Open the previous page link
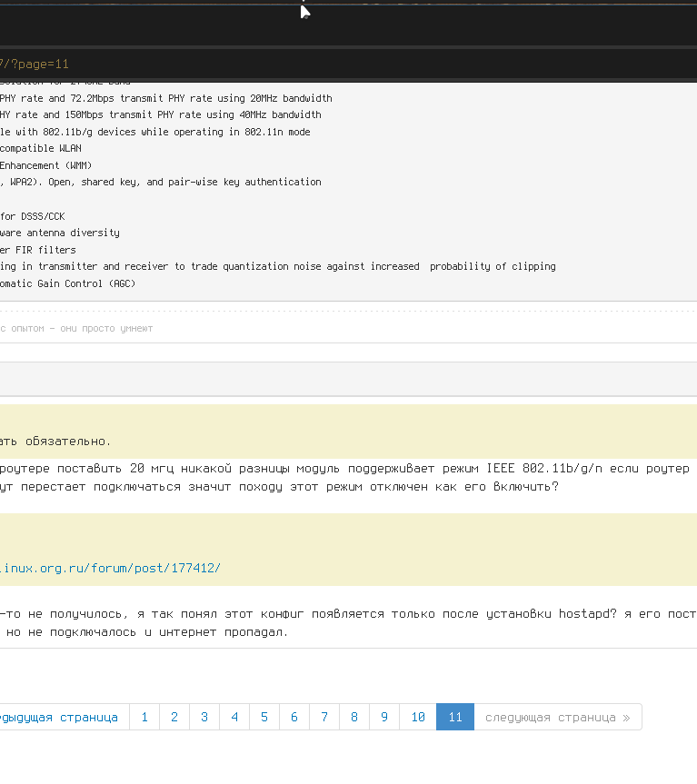 coord(64,717)
